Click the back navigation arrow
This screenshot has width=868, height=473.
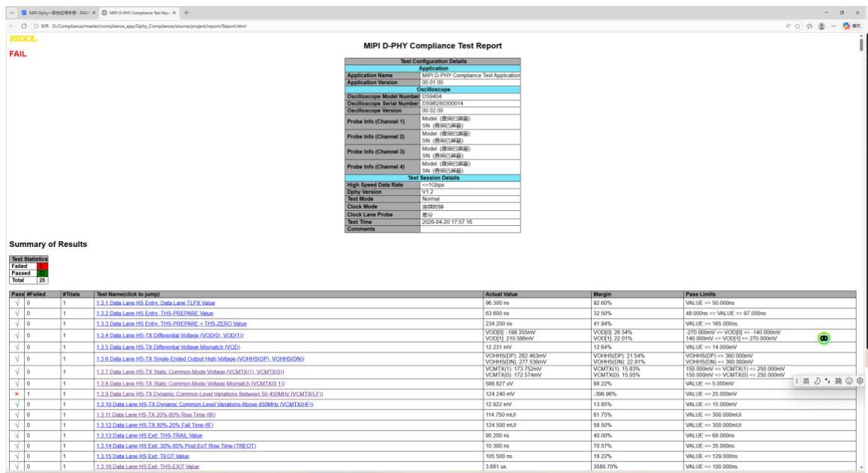12,26
